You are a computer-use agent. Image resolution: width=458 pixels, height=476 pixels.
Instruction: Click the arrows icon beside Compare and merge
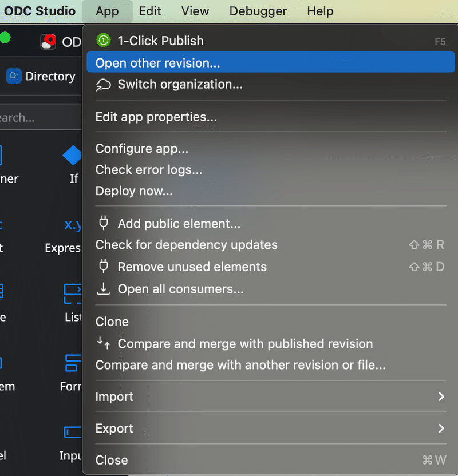click(103, 343)
